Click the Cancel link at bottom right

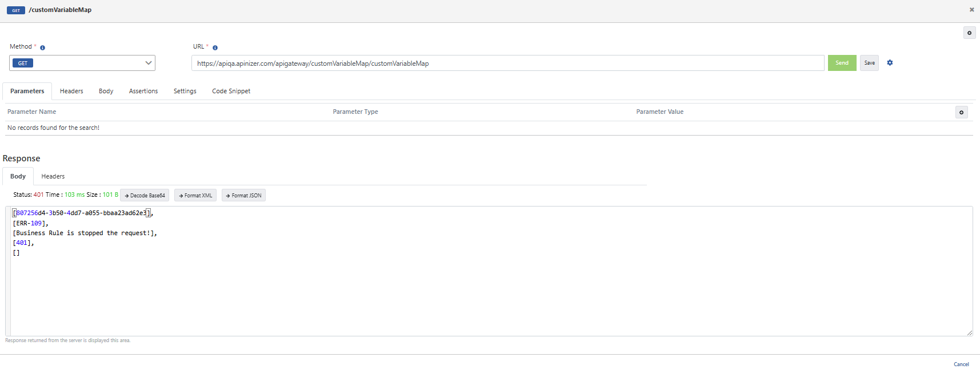(961, 364)
